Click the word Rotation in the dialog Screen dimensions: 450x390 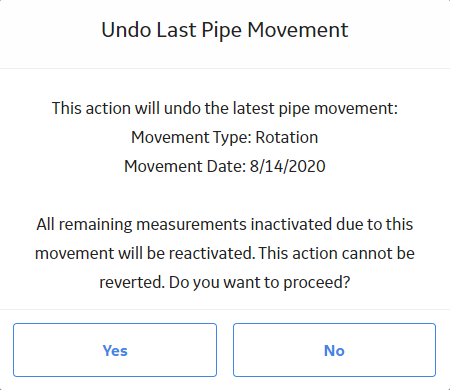(x=287, y=137)
